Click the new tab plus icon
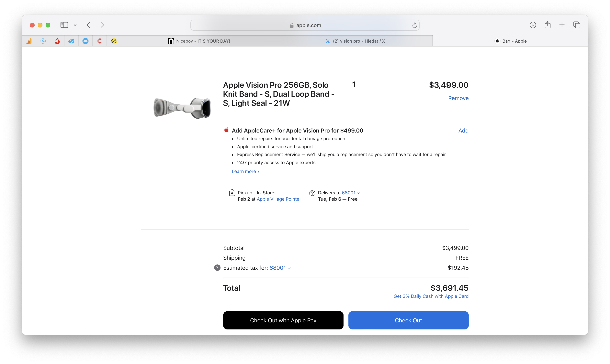 (x=562, y=25)
